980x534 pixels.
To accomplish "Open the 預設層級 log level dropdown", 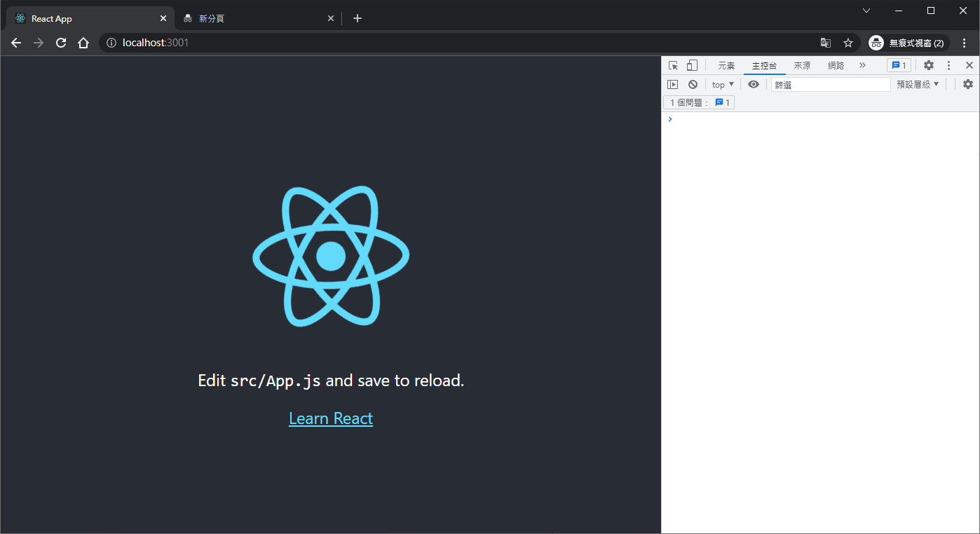I will tap(918, 84).
